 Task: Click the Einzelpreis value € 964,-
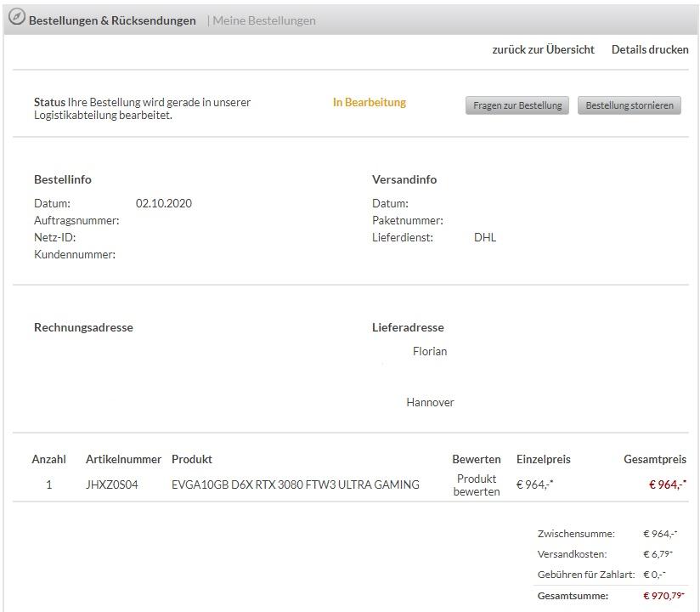534,484
